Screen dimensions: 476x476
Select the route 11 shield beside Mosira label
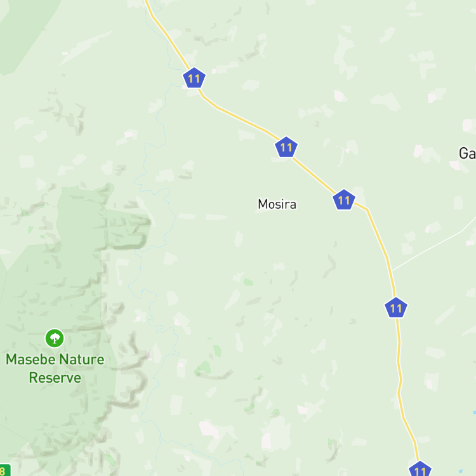344,200
